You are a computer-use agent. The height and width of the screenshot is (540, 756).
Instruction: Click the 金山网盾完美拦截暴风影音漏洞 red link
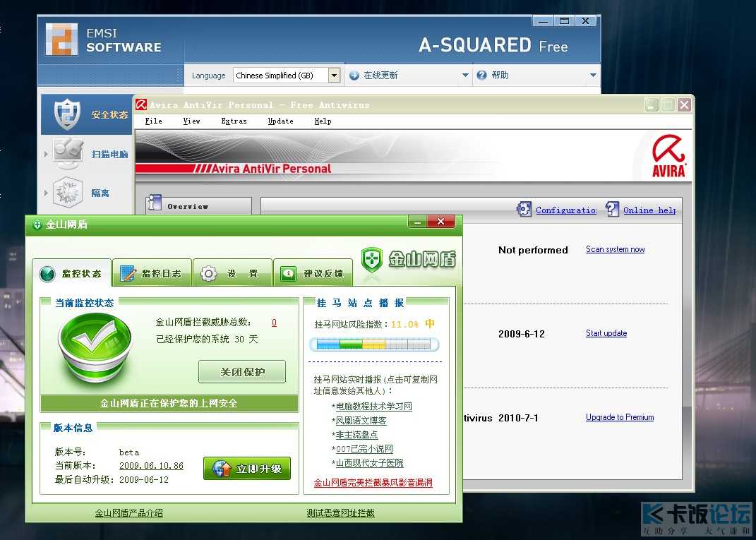pyautogui.click(x=373, y=483)
